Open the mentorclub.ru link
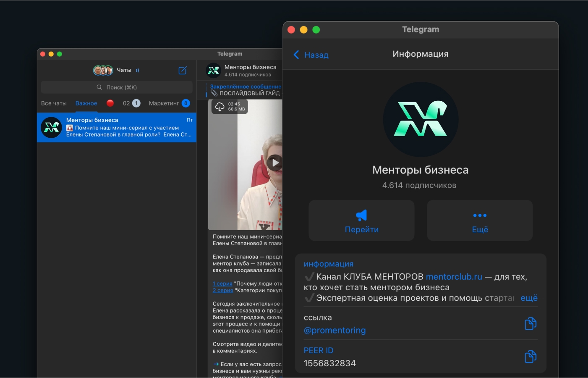588x378 pixels. [454, 277]
